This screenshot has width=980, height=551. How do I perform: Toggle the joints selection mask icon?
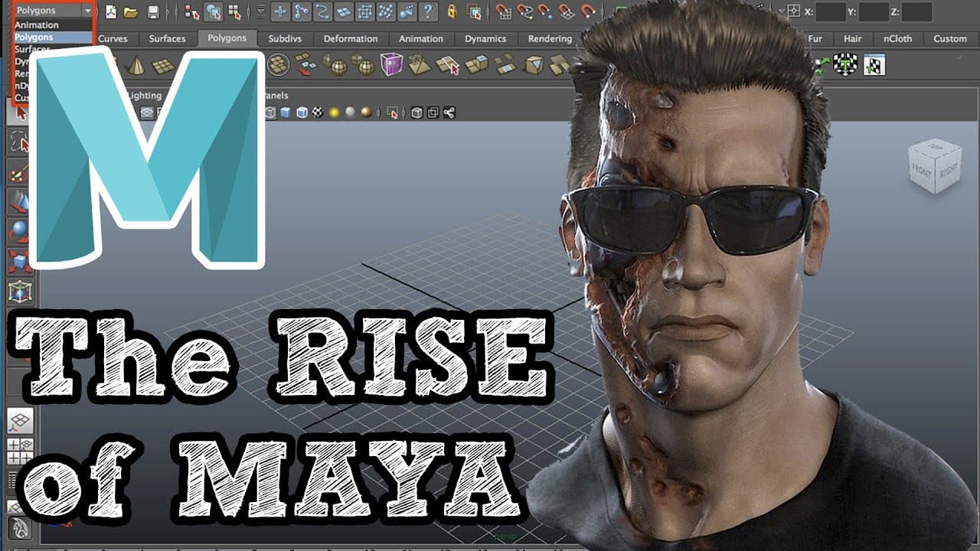tap(302, 11)
